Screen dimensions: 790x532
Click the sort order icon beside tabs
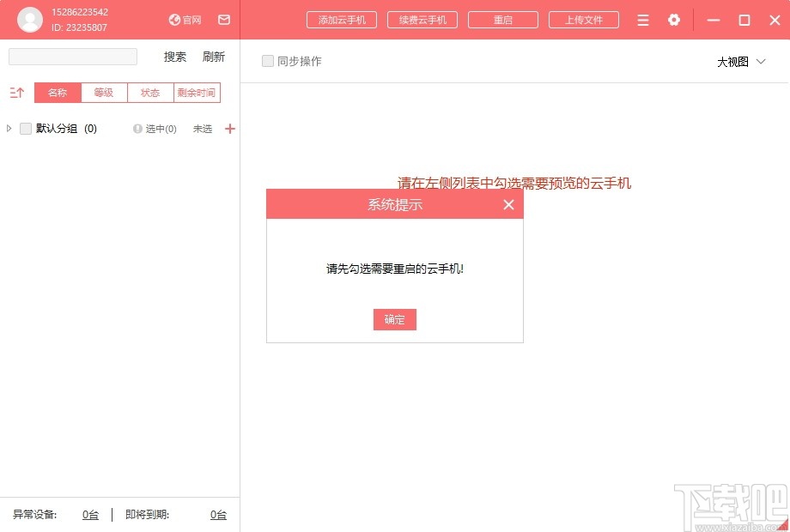pyautogui.click(x=16, y=92)
